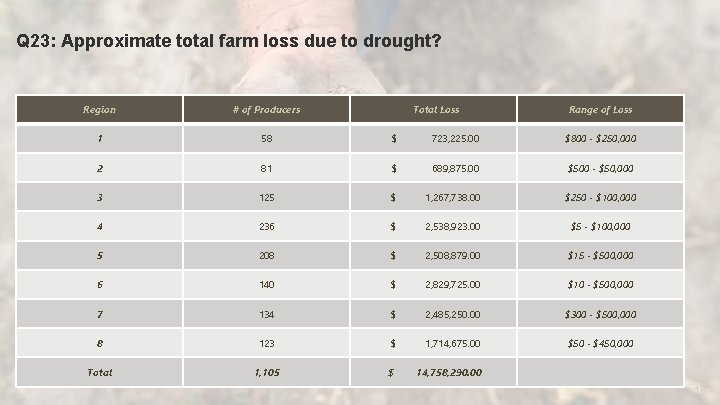Click the Total row label

click(x=99, y=372)
